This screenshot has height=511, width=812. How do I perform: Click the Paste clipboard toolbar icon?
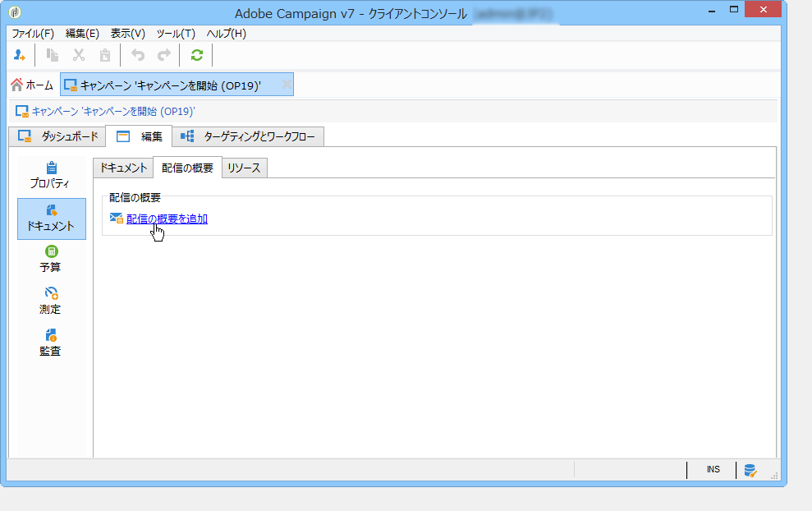click(105, 55)
